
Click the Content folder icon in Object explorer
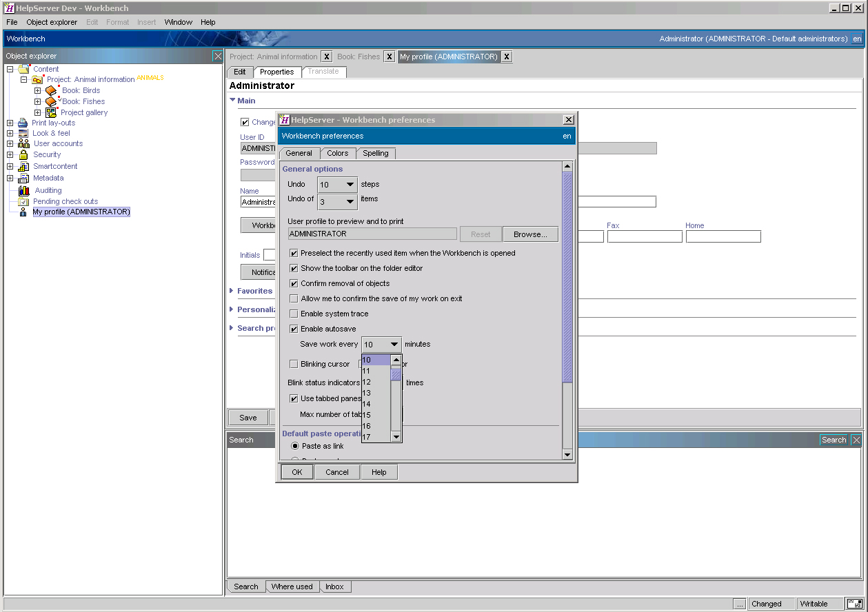[24, 69]
